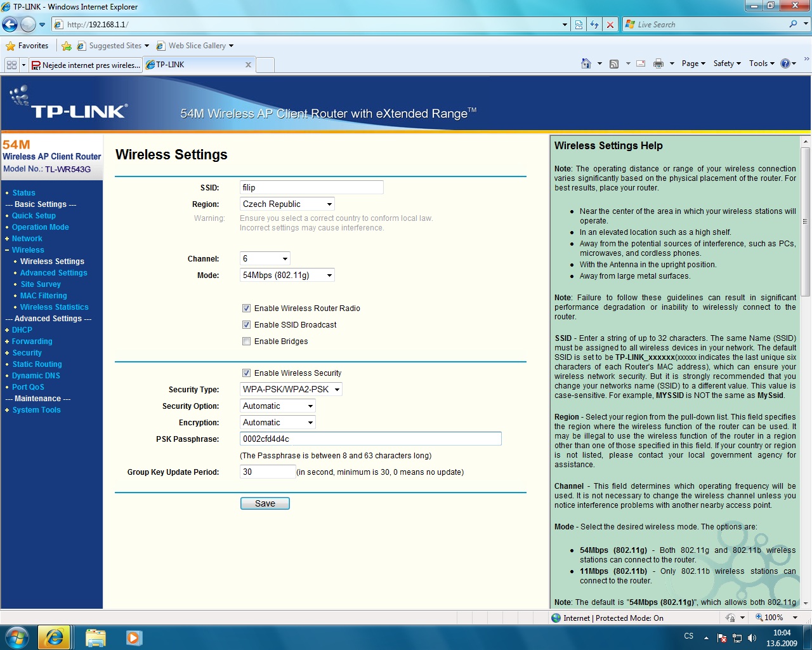Open the Status link in sidebar
Viewport: 812px width, 650px height.
[x=23, y=193]
